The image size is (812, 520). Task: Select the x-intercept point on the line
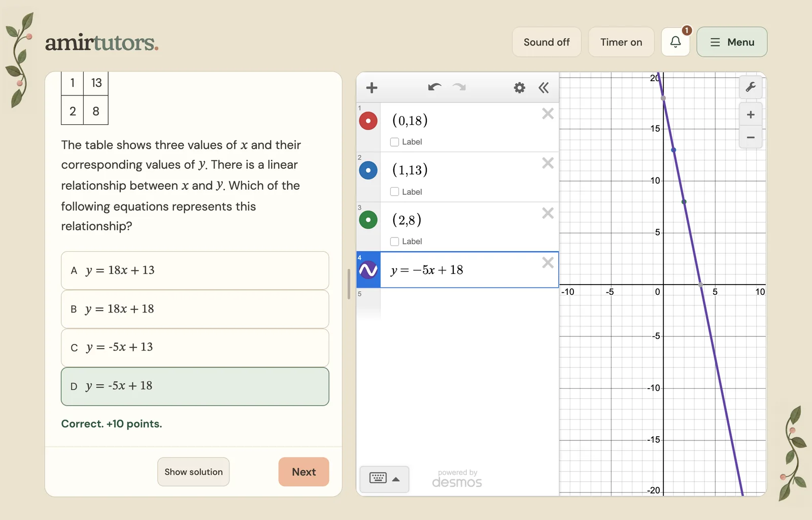pyautogui.click(x=701, y=285)
